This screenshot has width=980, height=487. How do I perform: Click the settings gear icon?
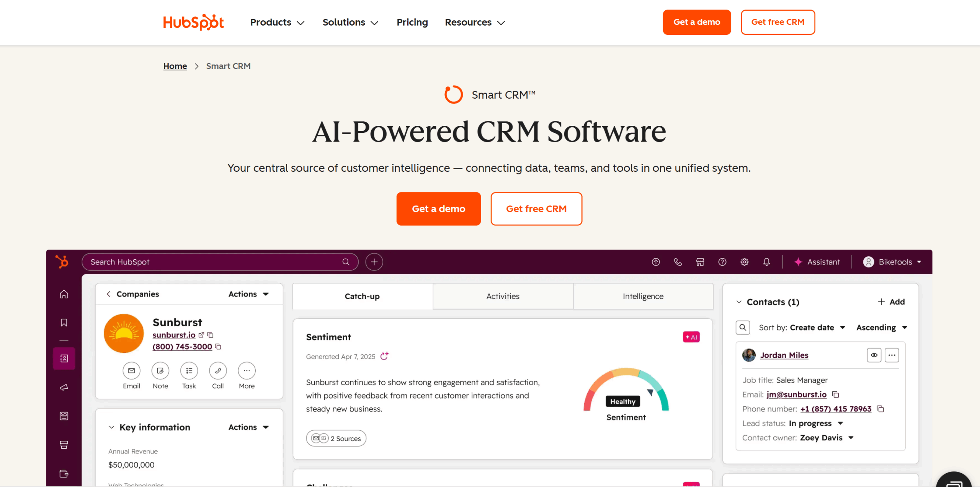click(x=744, y=262)
